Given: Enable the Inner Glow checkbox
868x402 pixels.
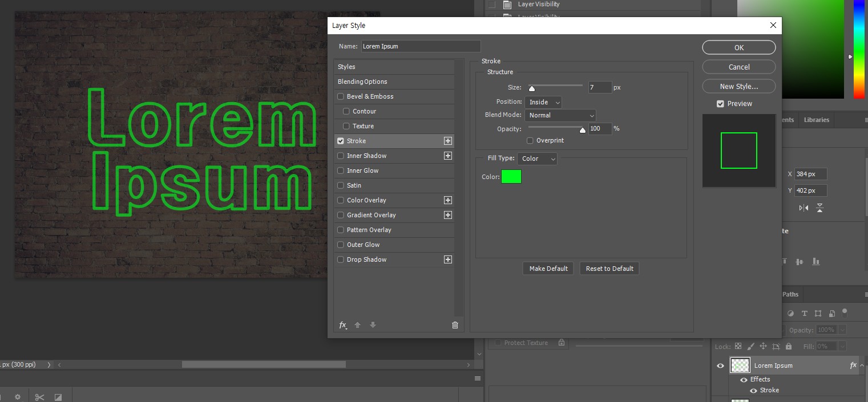Looking at the screenshot, I should [341, 170].
